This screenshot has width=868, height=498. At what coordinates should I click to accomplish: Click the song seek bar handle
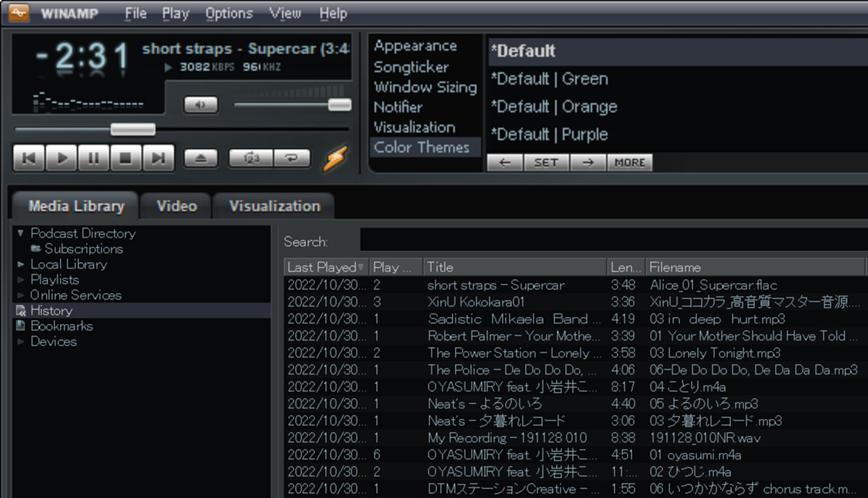(x=133, y=130)
